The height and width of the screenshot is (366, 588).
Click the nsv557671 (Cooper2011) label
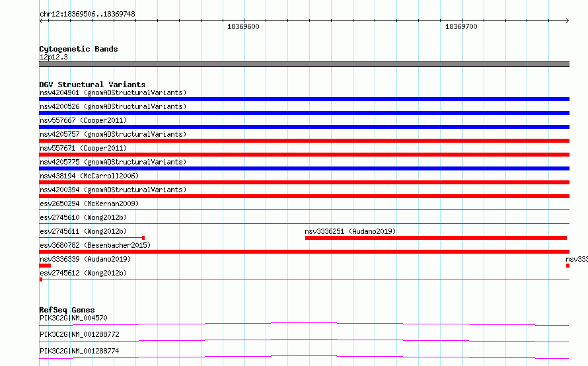tap(83, 148)
